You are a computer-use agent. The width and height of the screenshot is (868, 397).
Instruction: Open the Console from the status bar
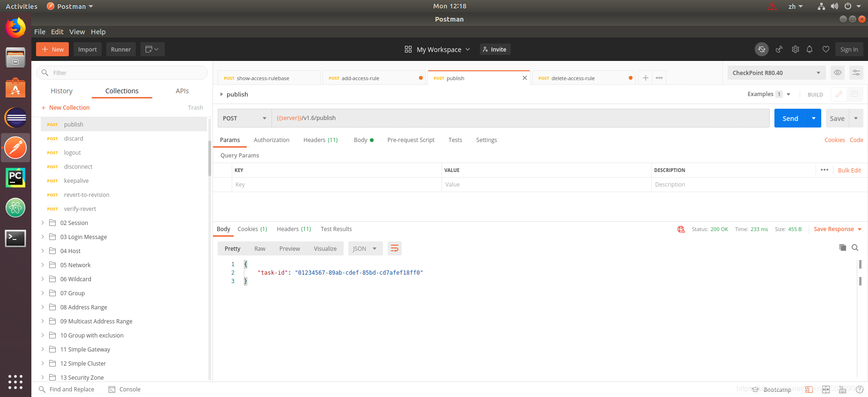point(125,390)
